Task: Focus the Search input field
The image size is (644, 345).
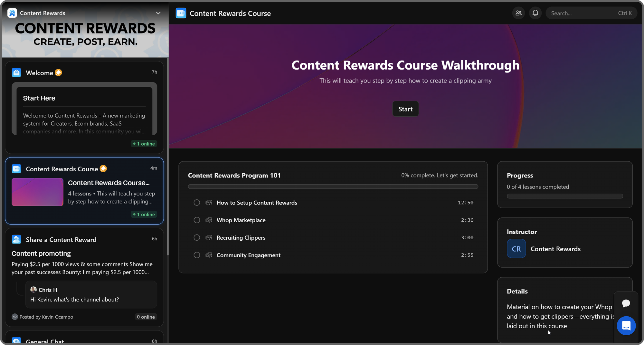Action: tap(591, 13)
